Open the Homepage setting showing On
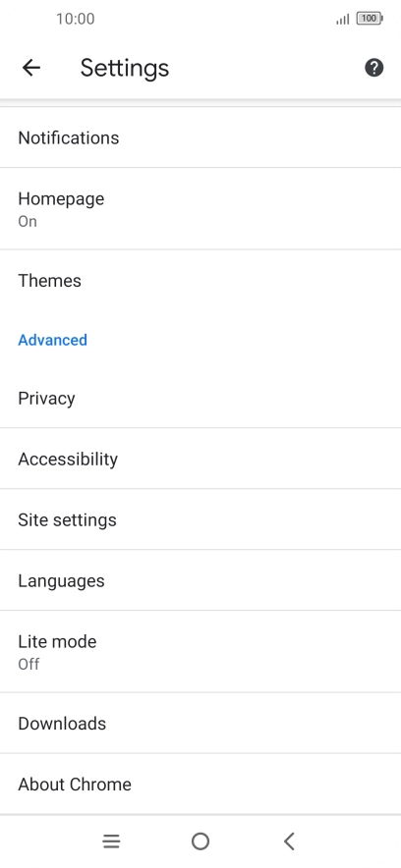 coord(200,209)
